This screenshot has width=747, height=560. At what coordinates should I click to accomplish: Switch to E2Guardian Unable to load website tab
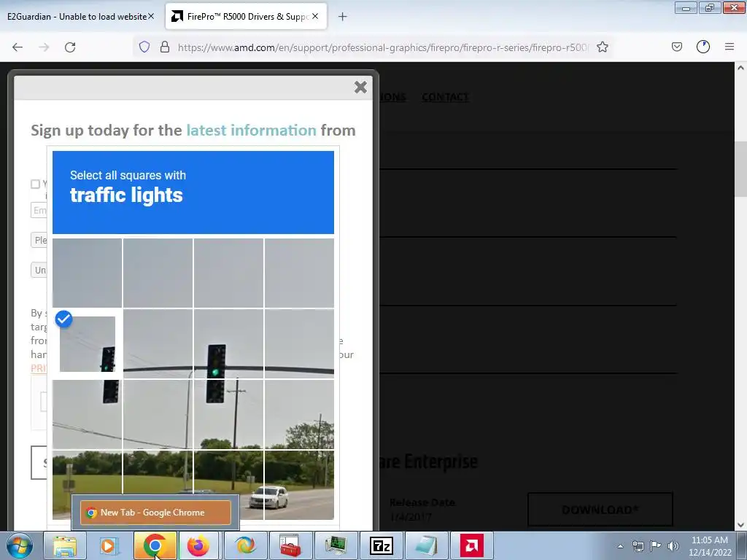(76, 17)
